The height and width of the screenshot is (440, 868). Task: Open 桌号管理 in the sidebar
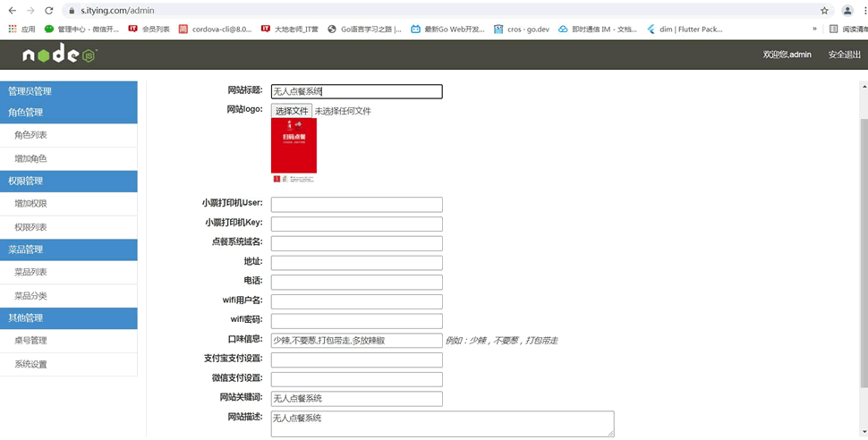(x=69, y=341)
